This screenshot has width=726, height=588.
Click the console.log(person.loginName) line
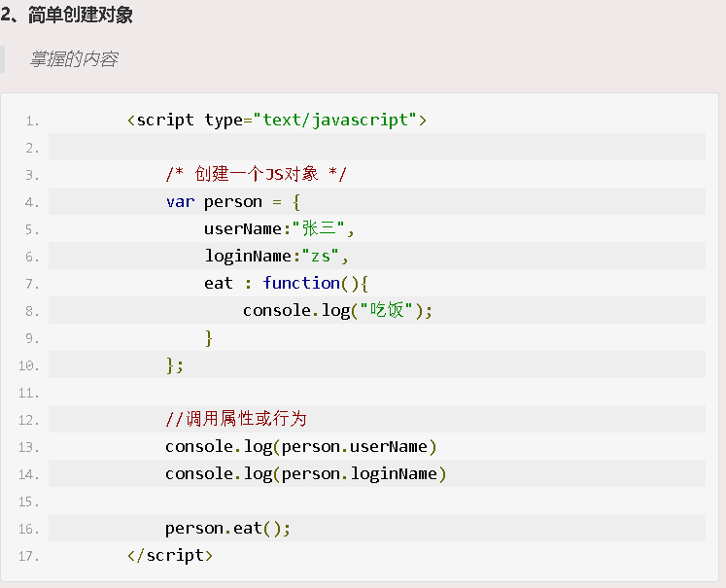(306, 473)
